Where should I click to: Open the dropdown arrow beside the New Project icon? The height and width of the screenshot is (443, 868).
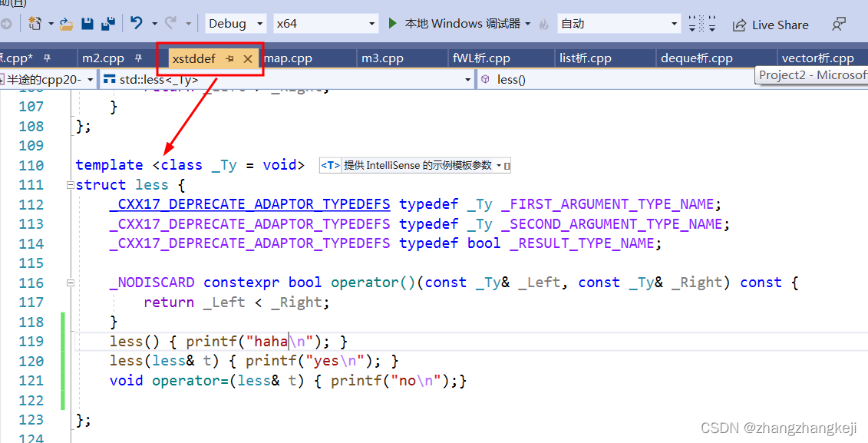point(51,24)
